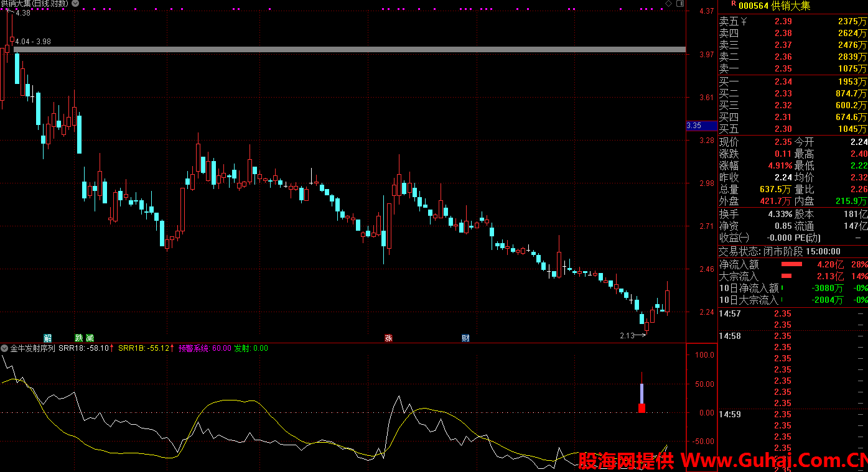Viewport: 868px width, 472px height.
Task: Click the 现价 2.35 value
Action: click(x=783, y=142)
